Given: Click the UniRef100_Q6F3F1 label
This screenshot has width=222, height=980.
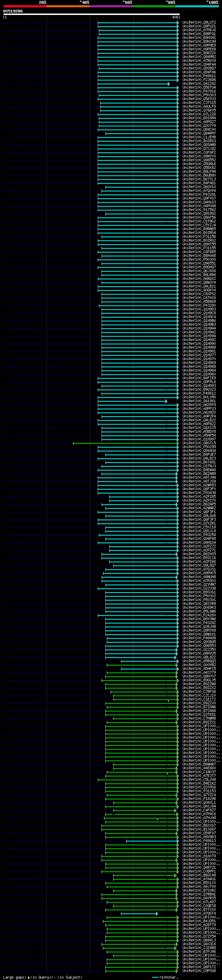Looking at the screenshot, I should coord(199,512).
